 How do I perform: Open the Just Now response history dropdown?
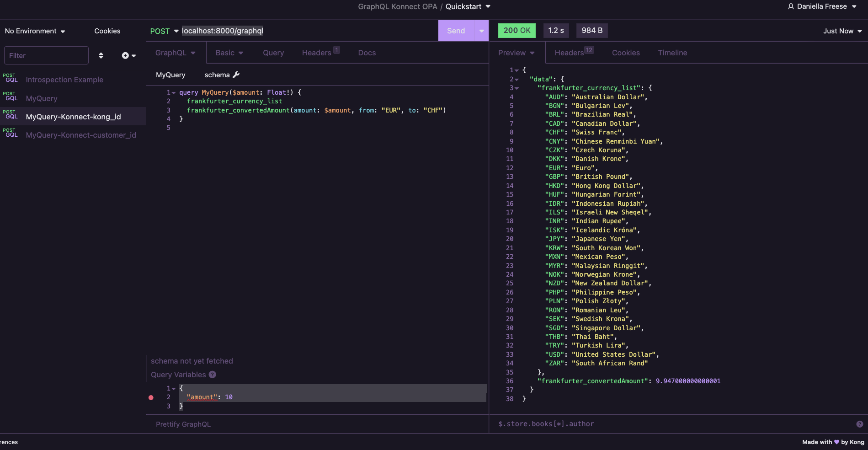click(842, 31)
